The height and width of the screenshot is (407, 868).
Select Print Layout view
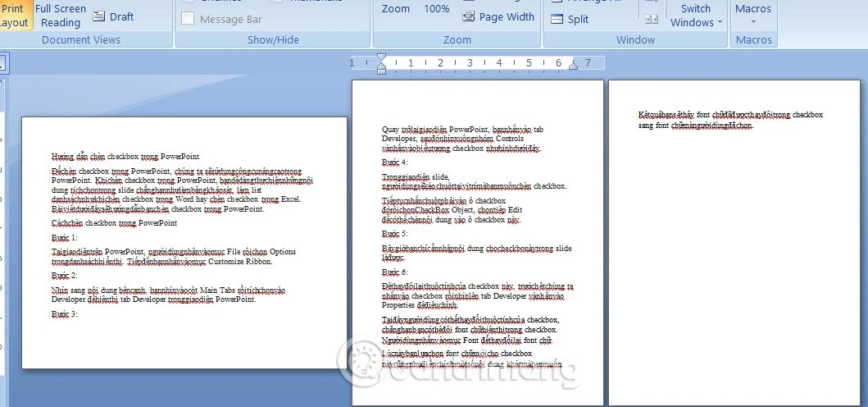coord(14,16)
